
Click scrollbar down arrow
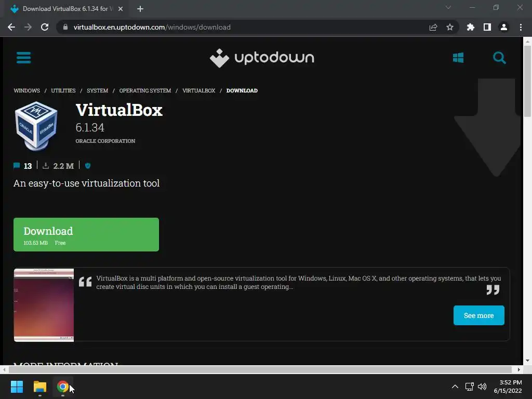coord(527,361)
